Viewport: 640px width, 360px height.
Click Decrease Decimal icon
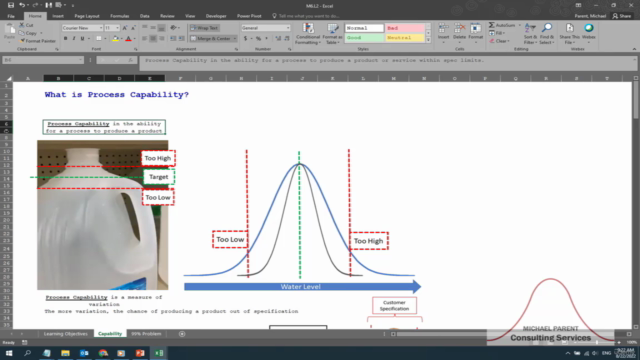click(287, 38)
